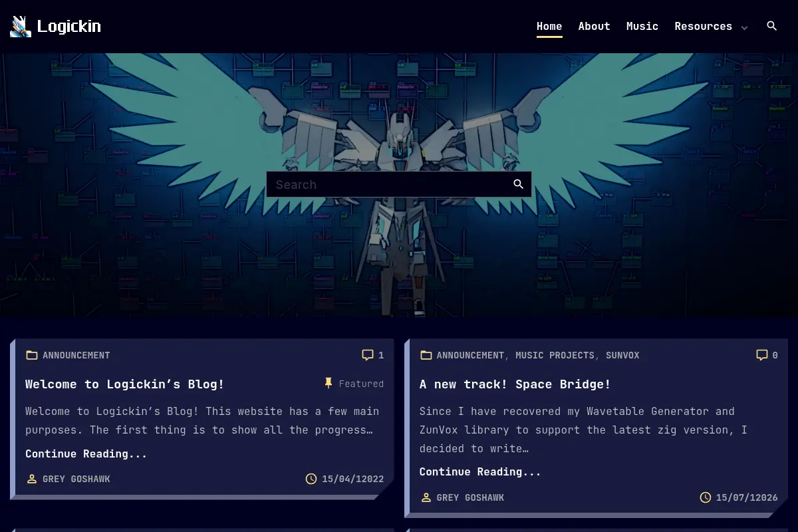The image size is (798, 532).
Task: Open Welcome to Logickin's Blog! title
Action: [x=125, y=384]
